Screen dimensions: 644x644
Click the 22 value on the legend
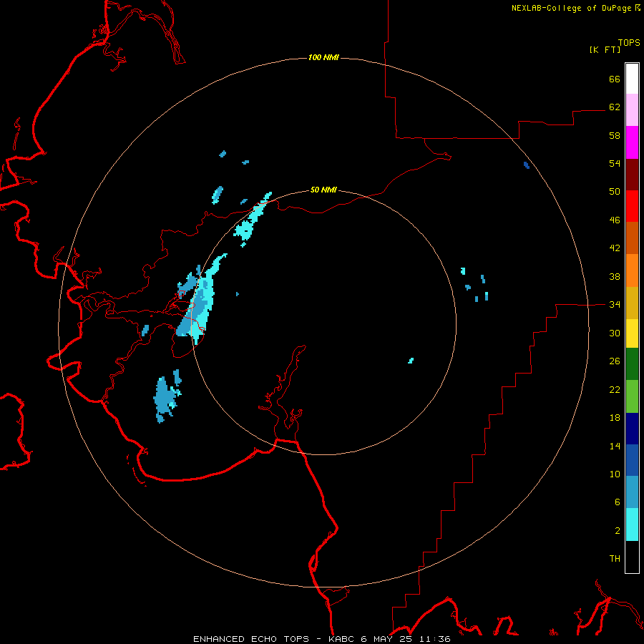point(615,389)
